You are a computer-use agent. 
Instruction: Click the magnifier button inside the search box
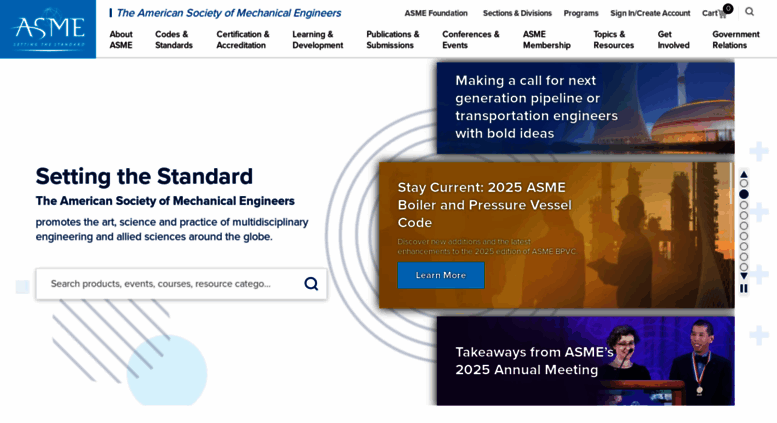[x=311, y=284]
